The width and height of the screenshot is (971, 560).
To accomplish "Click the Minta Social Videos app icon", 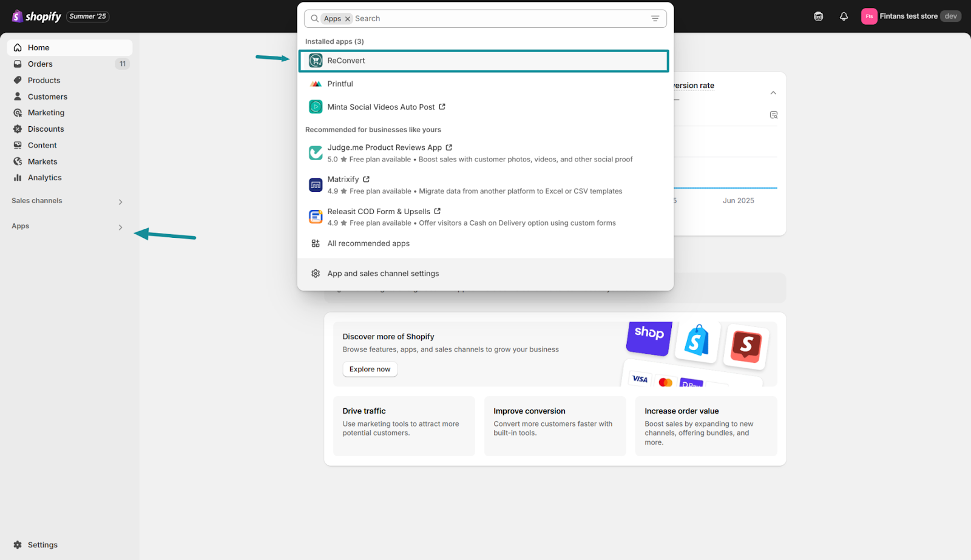I will [x=316, y=107].
